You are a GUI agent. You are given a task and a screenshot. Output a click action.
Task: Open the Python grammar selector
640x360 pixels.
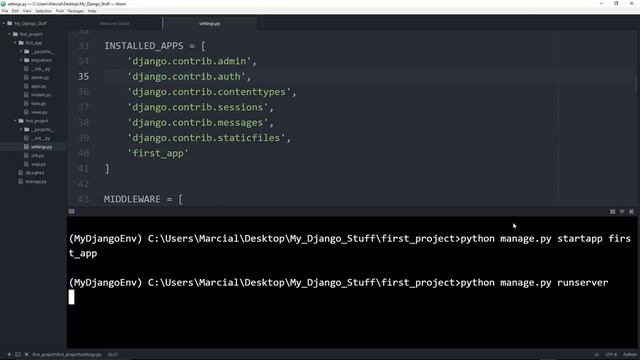(x=629, y=355)
